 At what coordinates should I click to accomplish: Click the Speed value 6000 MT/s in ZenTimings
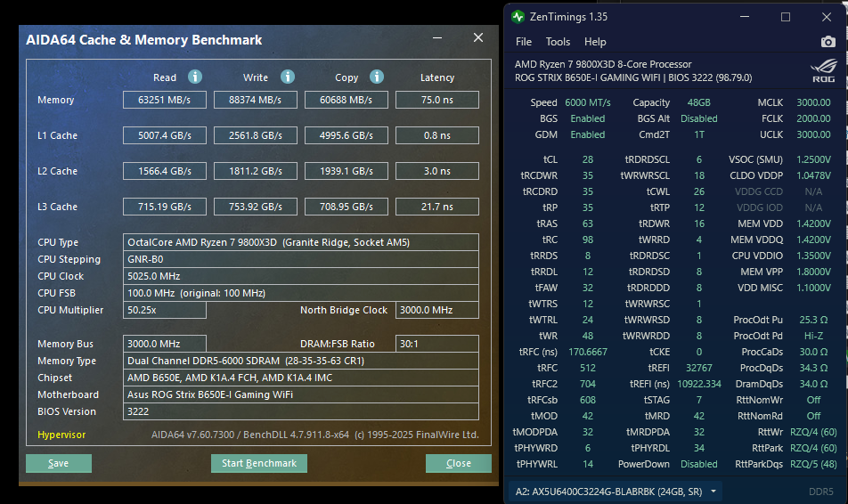point(588,102)
